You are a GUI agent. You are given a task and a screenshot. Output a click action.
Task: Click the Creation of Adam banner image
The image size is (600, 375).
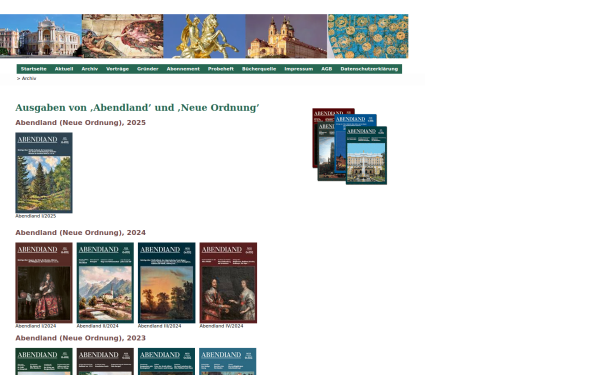[x=122, y=36]
